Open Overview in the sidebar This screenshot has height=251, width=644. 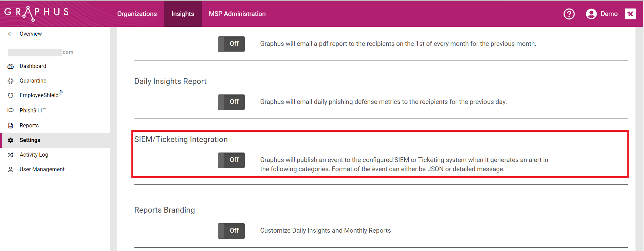[x=31, y=34]
